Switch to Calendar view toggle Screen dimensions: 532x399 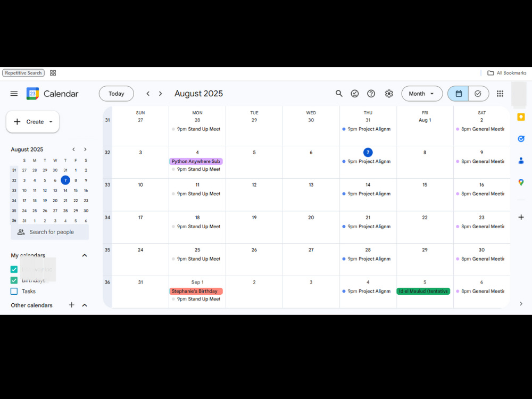(459, 94)
